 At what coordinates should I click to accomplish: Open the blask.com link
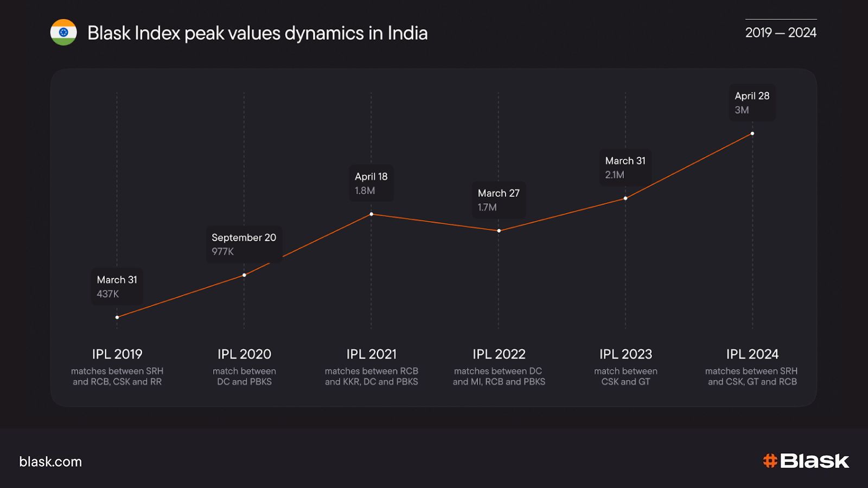click(50, 461)
